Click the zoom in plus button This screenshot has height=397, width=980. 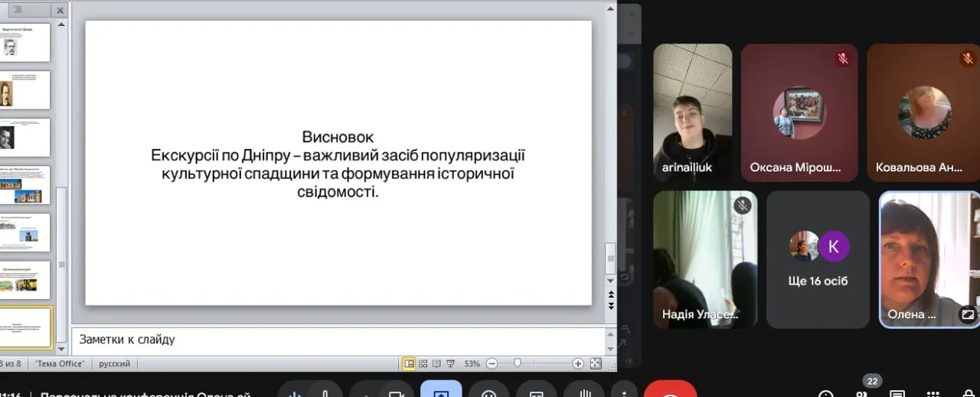coord(578,364)
